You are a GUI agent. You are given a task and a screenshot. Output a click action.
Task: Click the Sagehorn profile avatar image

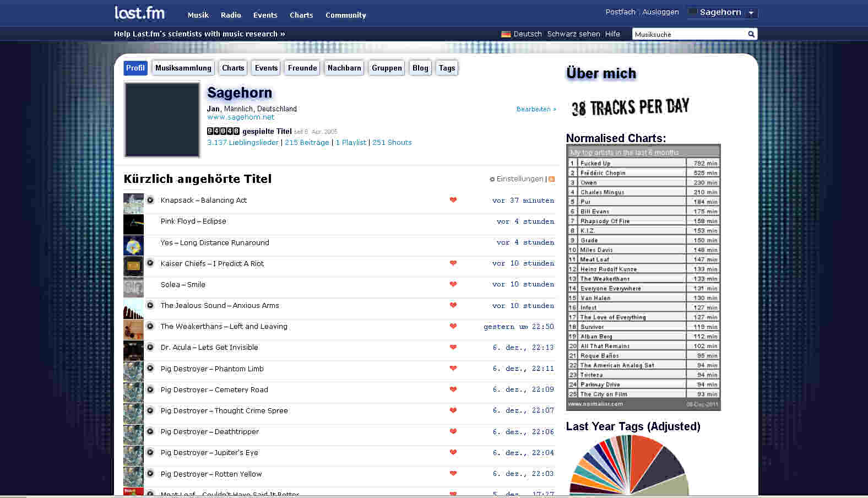click(x=162, y=120)
